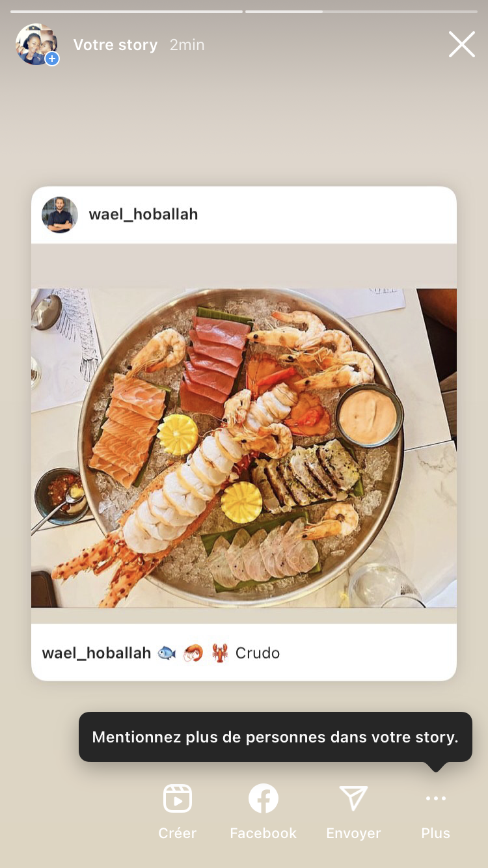488x868 pixels.
Task: Tap the fish emoji in the caption
Action: coord(167,653)
